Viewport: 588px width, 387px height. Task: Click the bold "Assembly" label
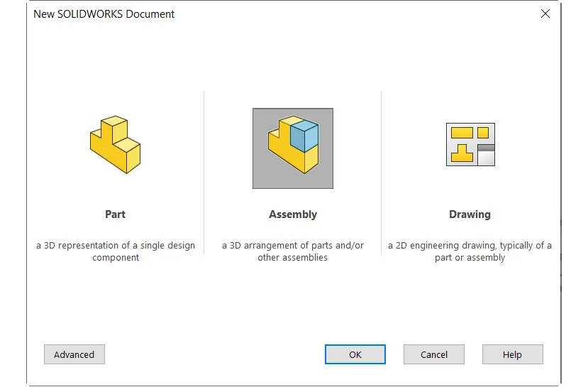coord(293,214)
